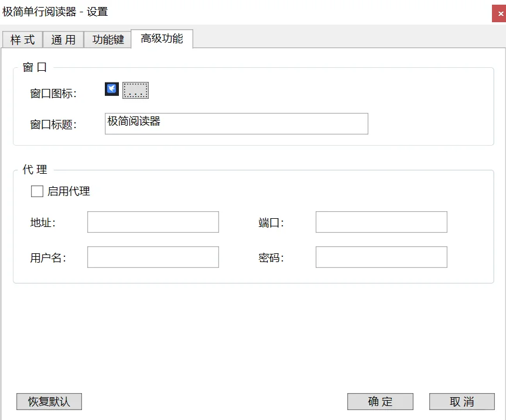Screen dimensions: 506x420
Task: Switch to the 样式 tab
Action: 23,40
